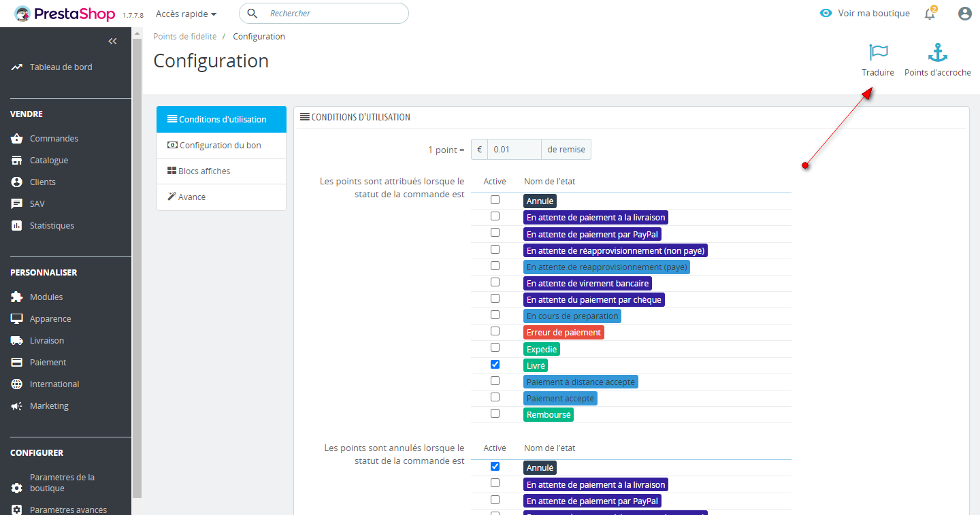Open Points d'accroche anchor icon
Viewport: 980px width, 515px height.
[938, 52]
